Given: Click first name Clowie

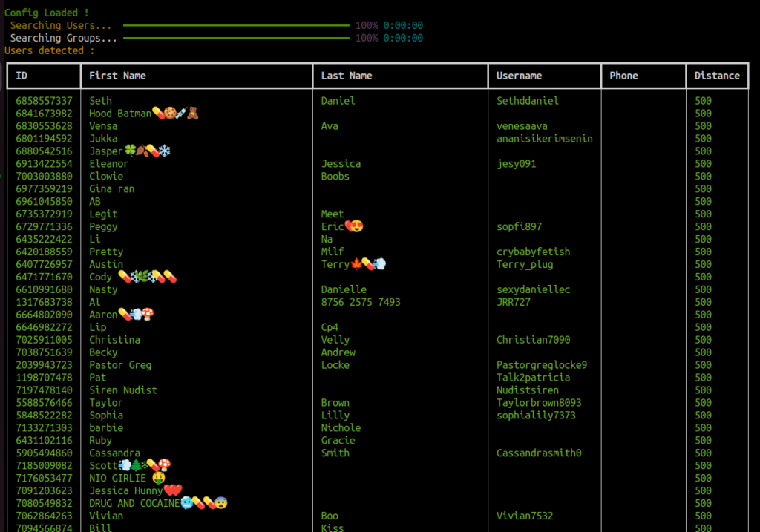Looking at the screenshot, I should point(106,177).
